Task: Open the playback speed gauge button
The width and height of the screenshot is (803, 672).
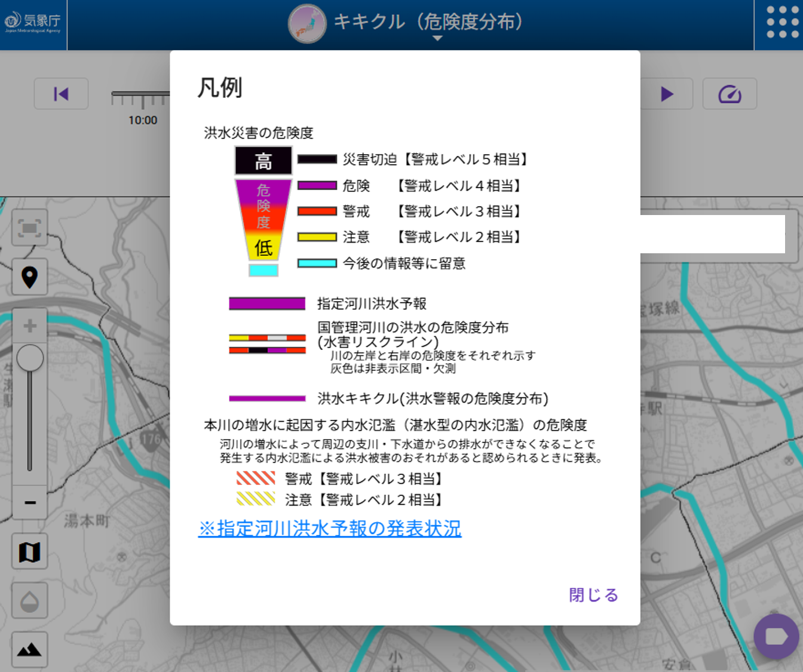Action: pos(730,94)
